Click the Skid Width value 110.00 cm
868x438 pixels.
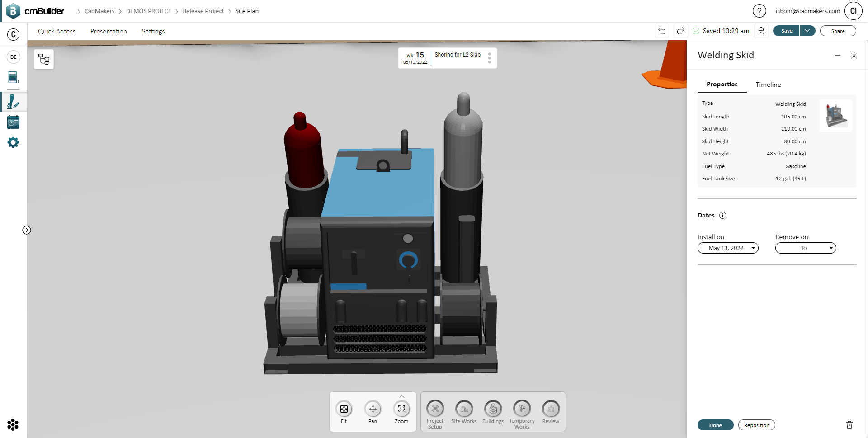[793, 129]
